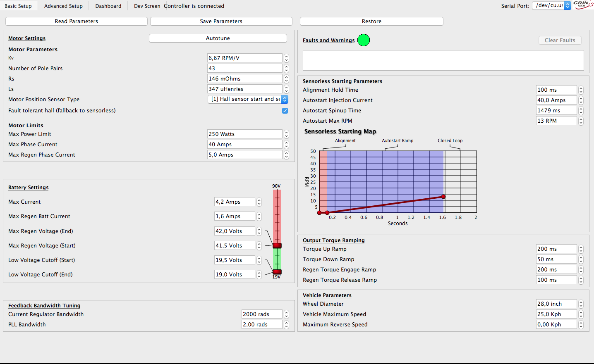
Task: Click the green fault status indicator
Action: pyautogui.click(x=363, y=40)
